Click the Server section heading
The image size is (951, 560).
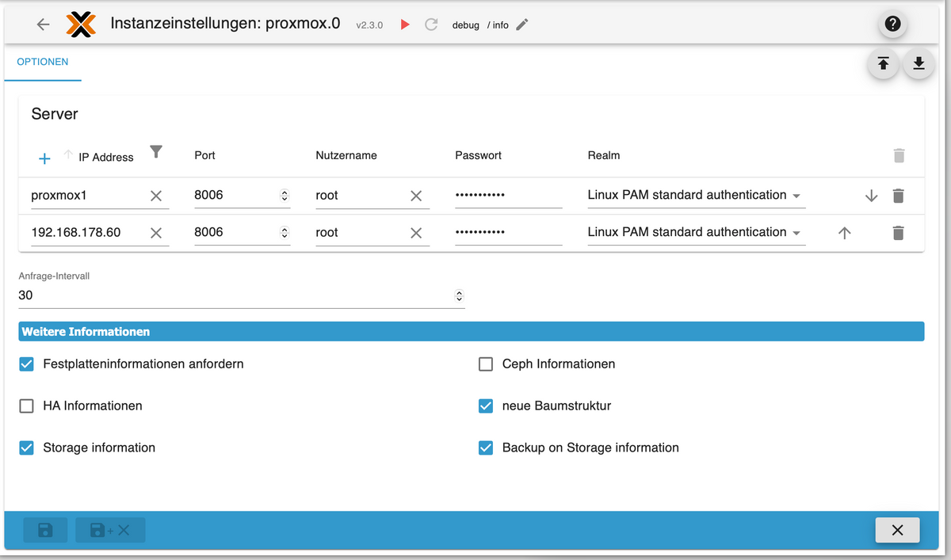55,114
